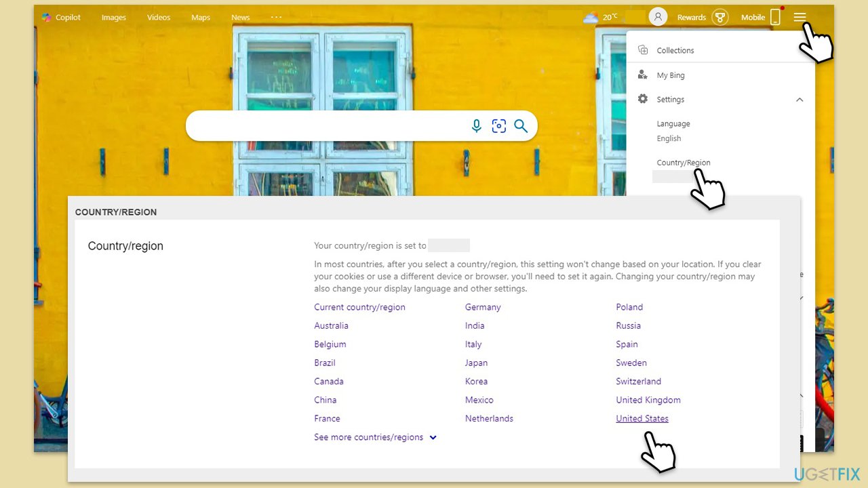The image size is (868, 488).
Task: Click the My Bing person icon
Action: click(x=643, y=75)
